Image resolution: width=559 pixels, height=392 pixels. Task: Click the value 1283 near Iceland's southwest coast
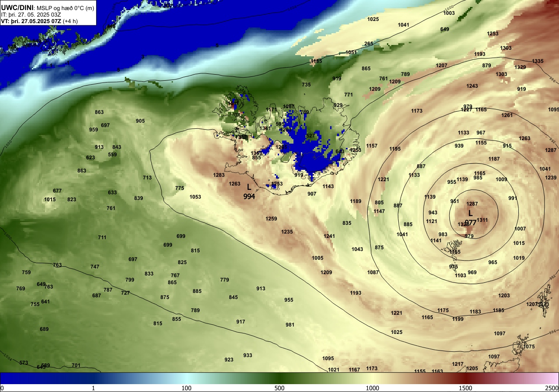[x=219, y=175]
